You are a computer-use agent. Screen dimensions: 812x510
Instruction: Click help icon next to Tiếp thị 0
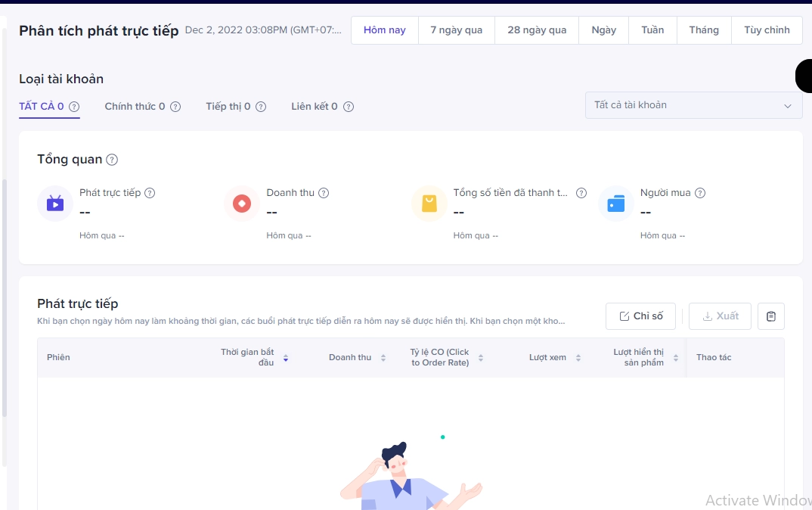tap(261, 107)
